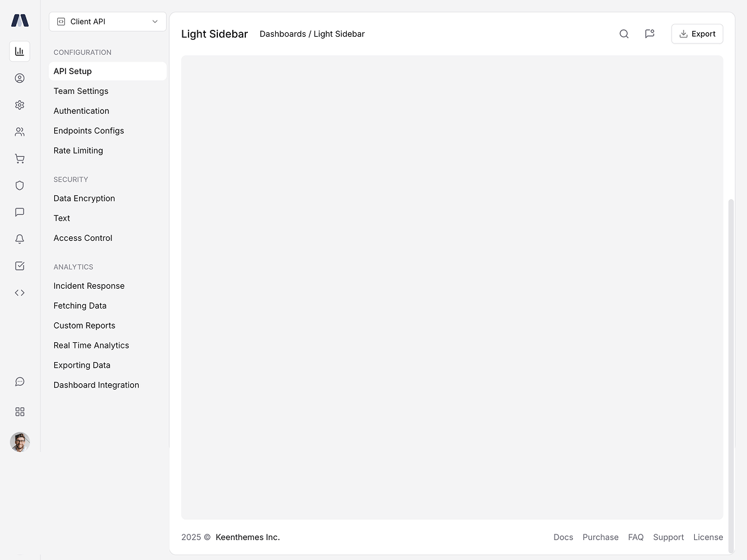Open Rate Limiting menu item
This screenshot has height=560, width=747.
point(78,151)
